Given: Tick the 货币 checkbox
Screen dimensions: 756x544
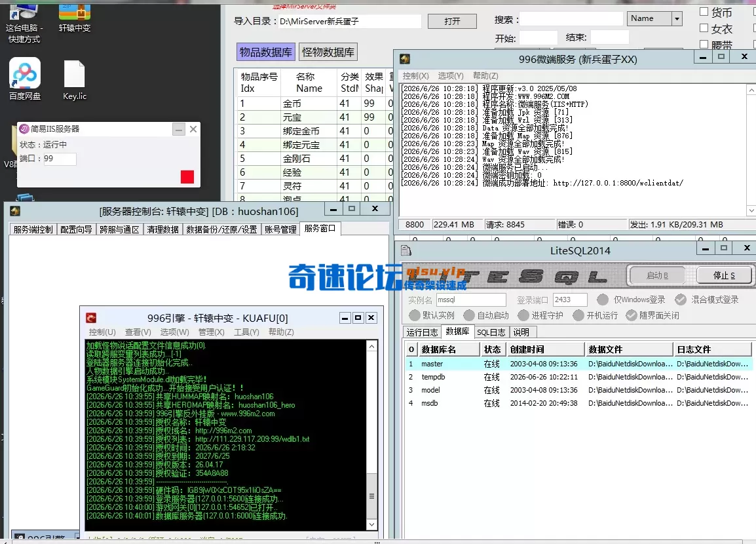Looking at the screenshot, I should pos(704,12).
